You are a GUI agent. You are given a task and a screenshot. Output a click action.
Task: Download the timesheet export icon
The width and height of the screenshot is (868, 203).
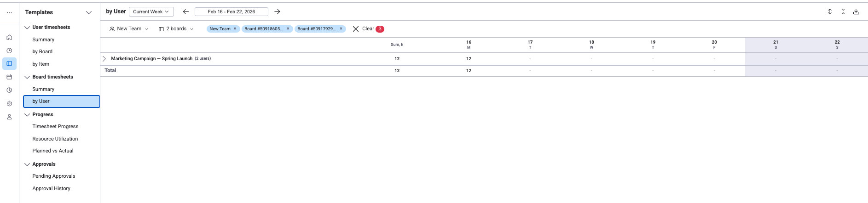[x=856, y=11]
